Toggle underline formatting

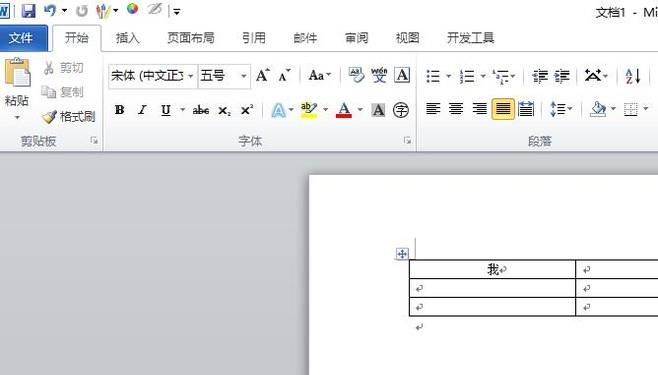point(166,110)
